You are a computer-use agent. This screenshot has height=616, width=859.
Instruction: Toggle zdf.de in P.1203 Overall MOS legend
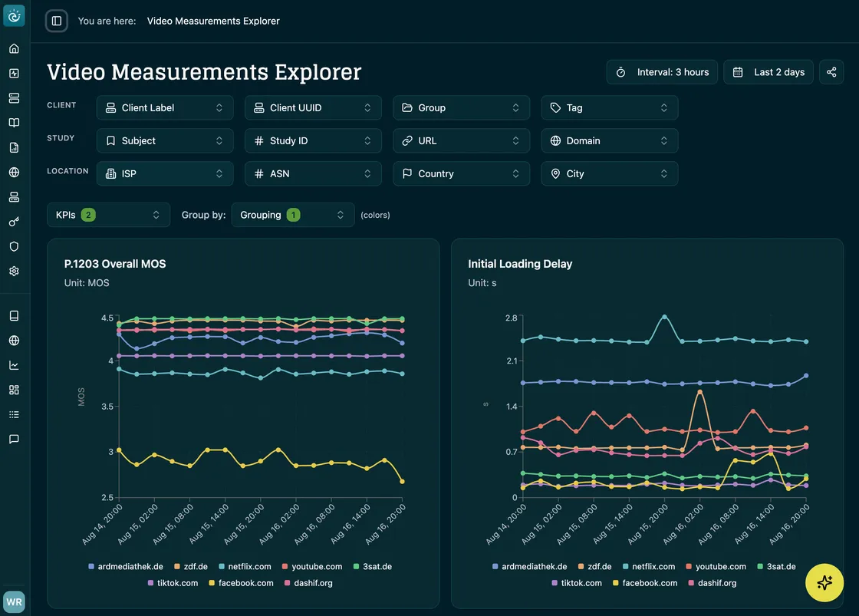point(191,567)
